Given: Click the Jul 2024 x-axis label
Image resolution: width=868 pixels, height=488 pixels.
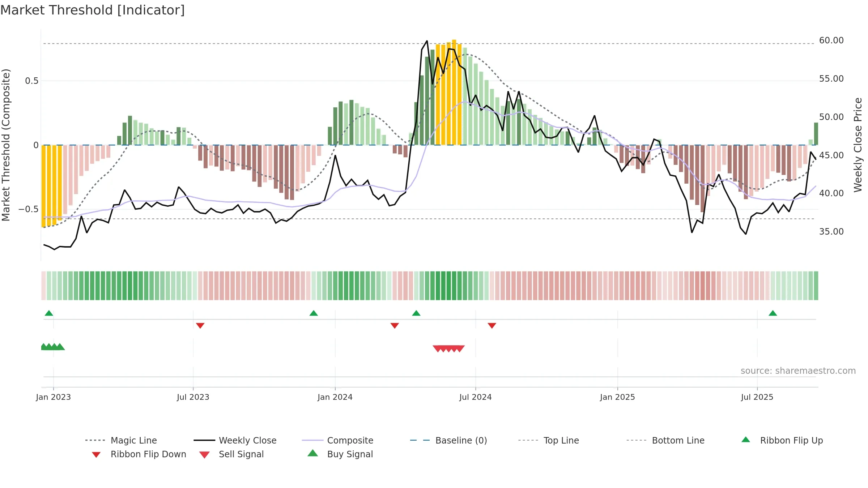Looking at the screenshot, I should coord(476,397).
